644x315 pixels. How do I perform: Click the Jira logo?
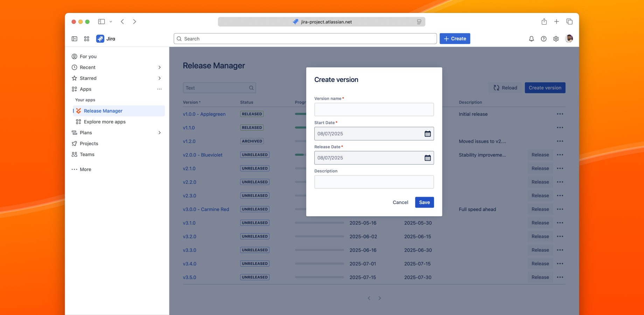(106, 39)
